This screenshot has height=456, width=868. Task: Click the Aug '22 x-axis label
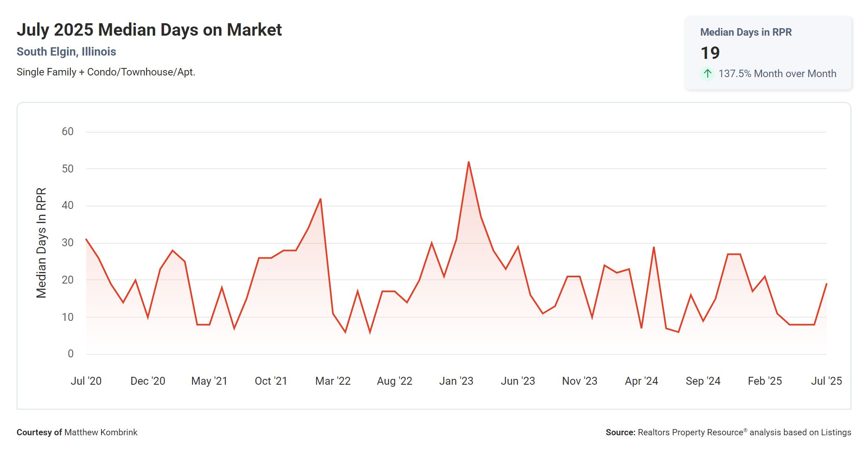click(x=394, y=381)
